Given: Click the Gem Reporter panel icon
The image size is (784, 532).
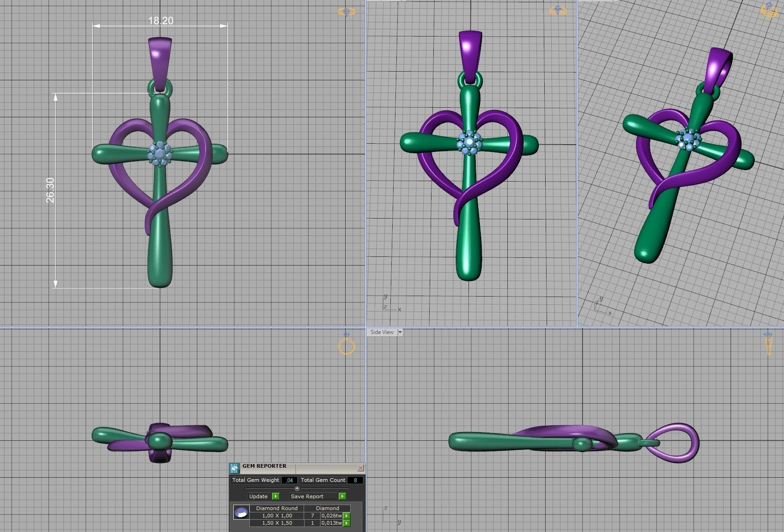Looking at the screenshot, I should tap(234, 469).
